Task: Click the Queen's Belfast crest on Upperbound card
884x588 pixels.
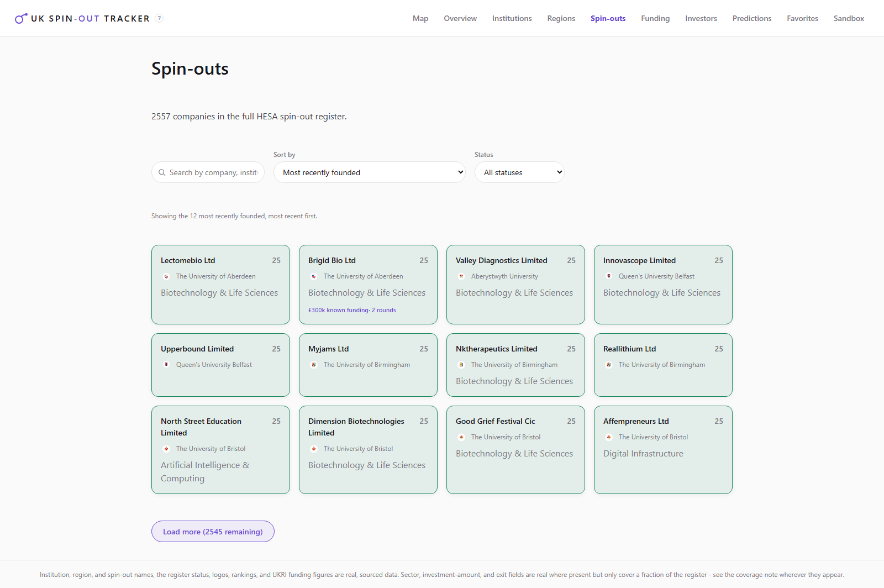Action: pos(166,365)
